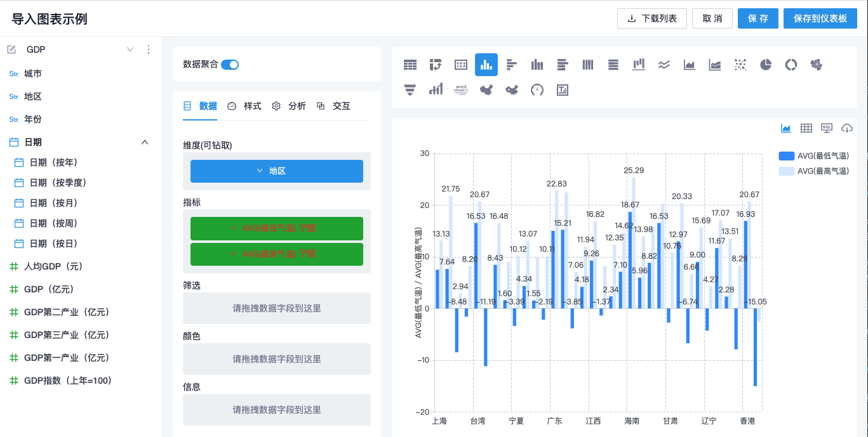The image size is (868, 437).
Task: Switch to the 样式 tab
Action: 244,106
